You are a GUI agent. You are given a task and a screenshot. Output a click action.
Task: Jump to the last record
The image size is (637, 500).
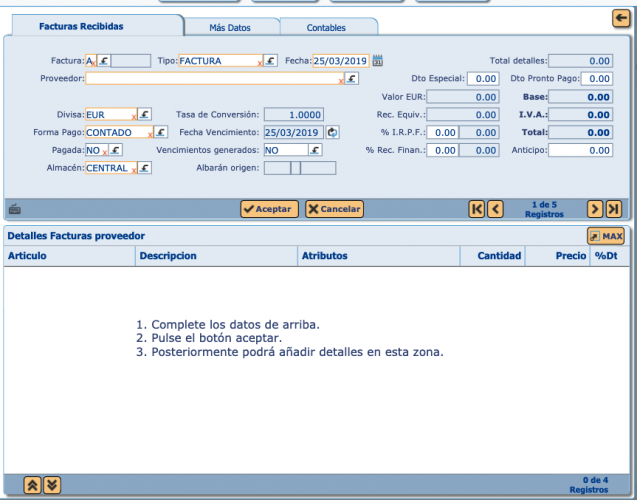[613, 209]
